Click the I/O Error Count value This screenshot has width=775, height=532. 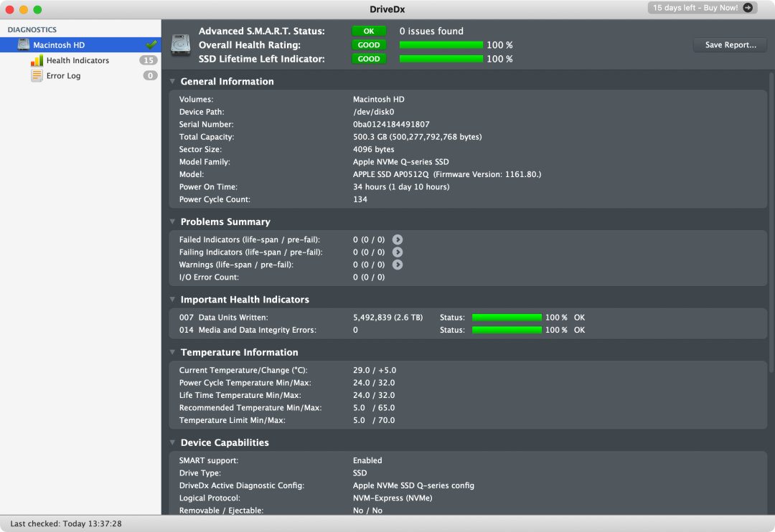pos(369,277)
